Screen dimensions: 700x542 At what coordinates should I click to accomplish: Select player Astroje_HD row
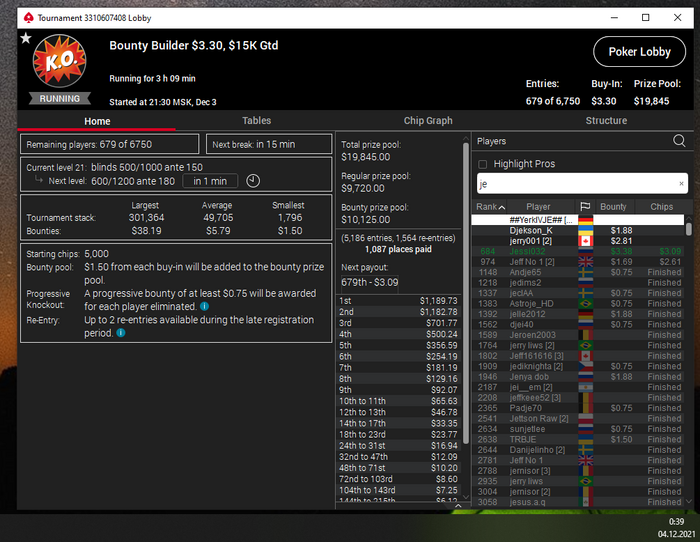578,304
